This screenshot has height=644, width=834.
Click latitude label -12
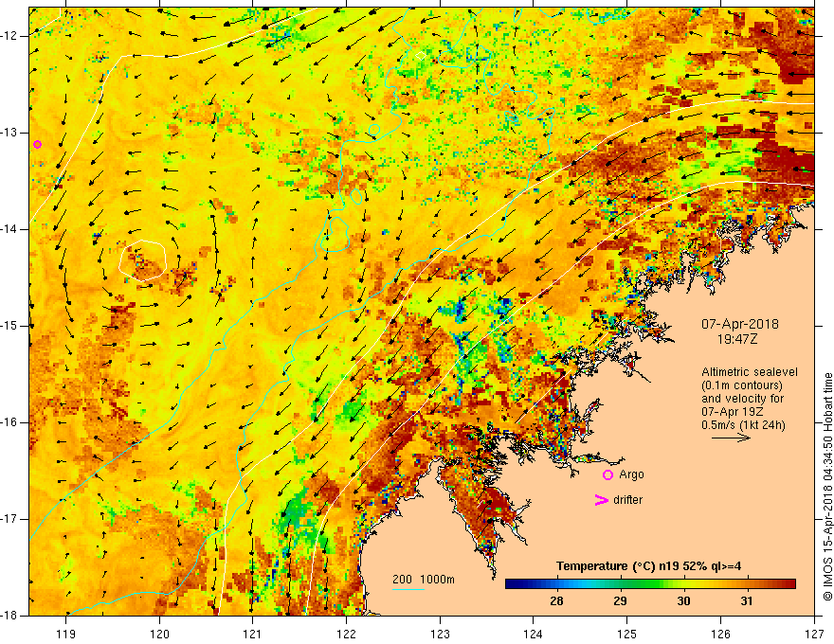pos(10,36)
